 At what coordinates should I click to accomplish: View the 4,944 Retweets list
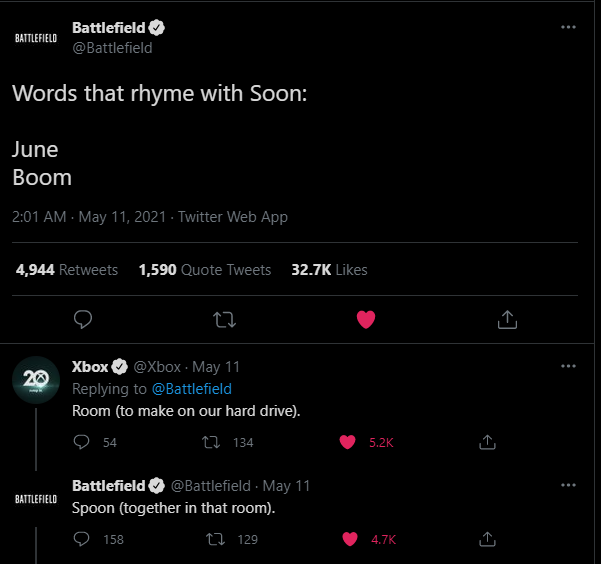[66, 270]
